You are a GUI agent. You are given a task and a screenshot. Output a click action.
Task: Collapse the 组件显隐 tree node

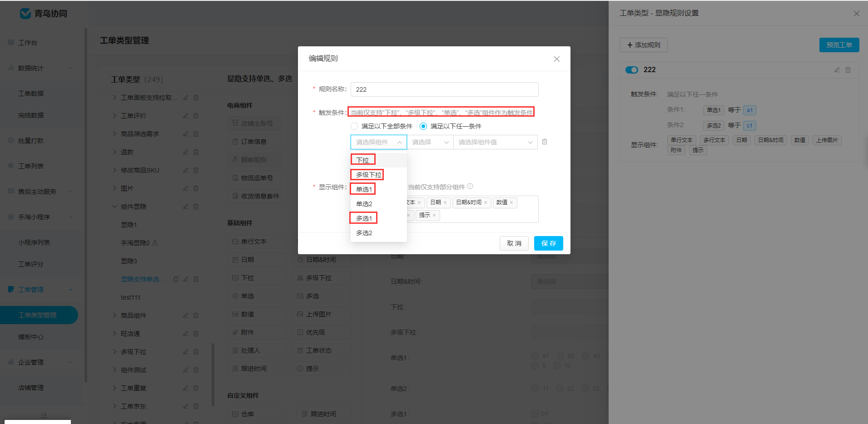pos(115,206)
